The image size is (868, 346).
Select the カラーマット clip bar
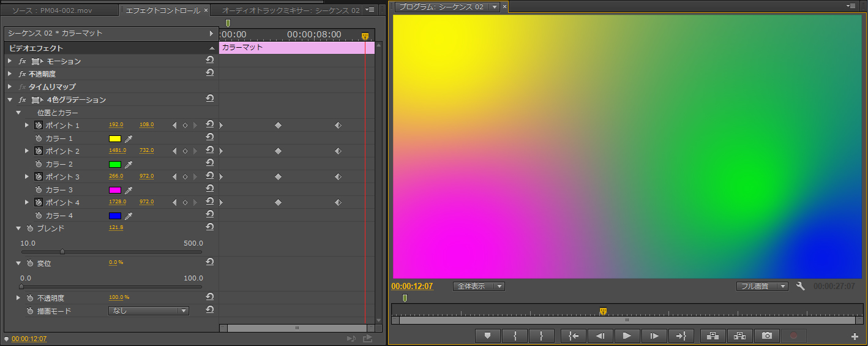point(297,47)
